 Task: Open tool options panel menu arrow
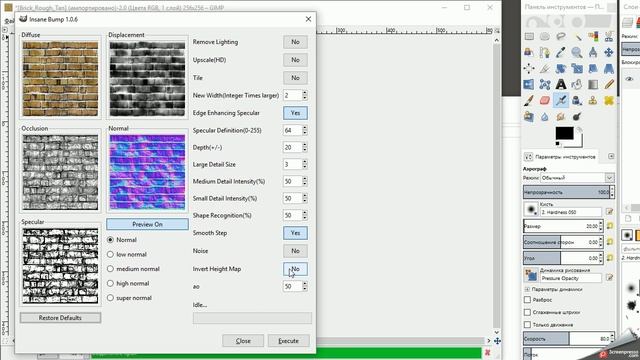click(611, 156)
